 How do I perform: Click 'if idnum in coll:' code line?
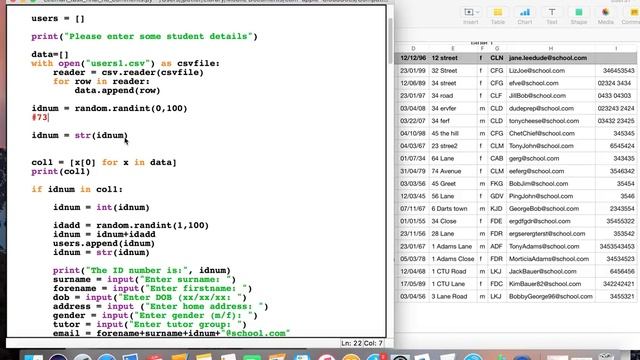[x=77, y=189]
